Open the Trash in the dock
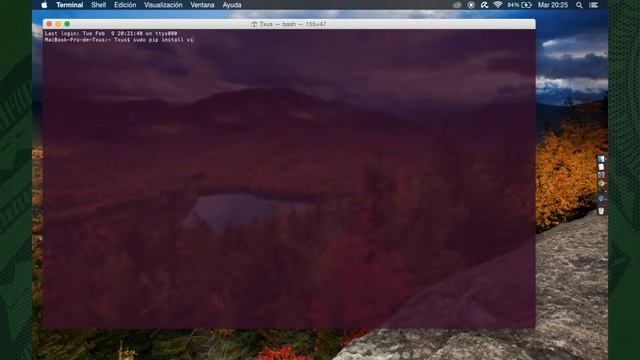Viewport: 640px width, 360px height. 601,211
